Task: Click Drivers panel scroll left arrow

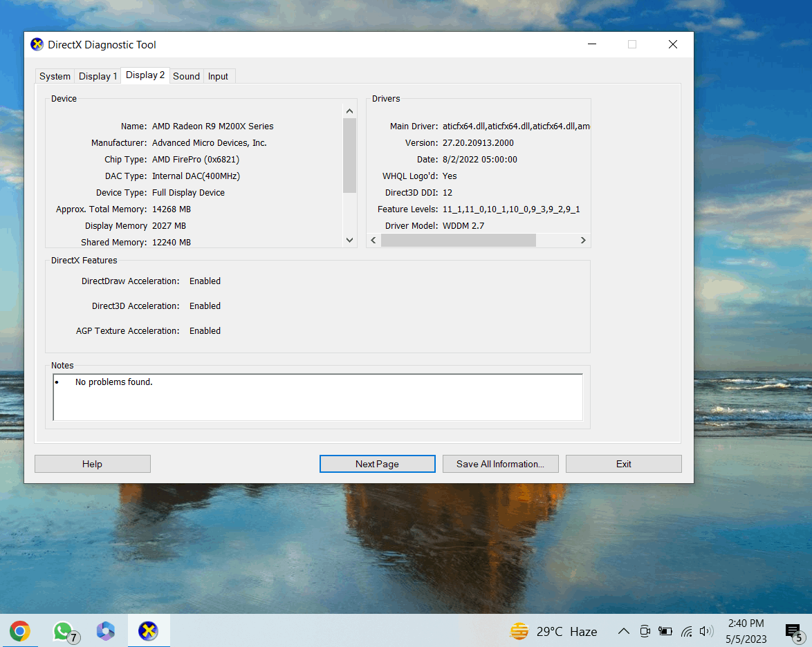Action: click(373, 240)
